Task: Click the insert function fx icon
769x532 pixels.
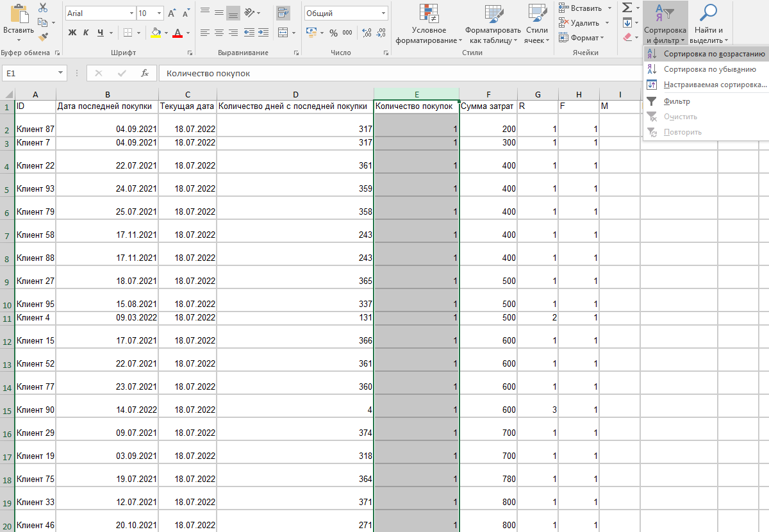Action: point(145,73)
